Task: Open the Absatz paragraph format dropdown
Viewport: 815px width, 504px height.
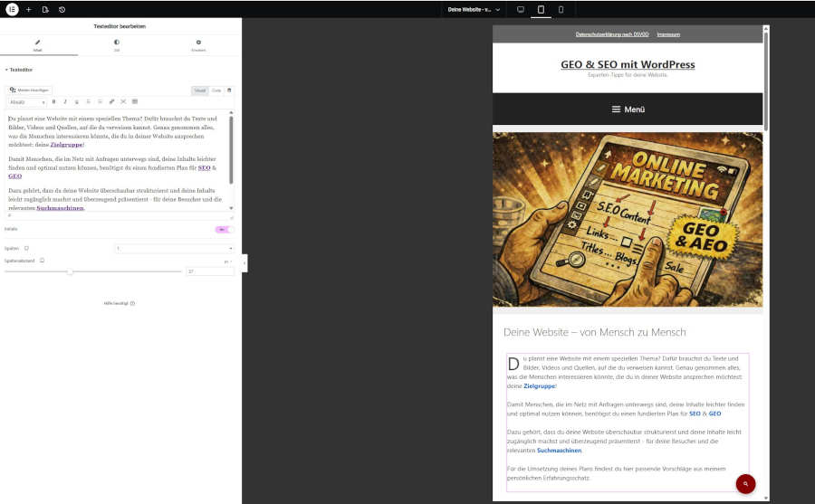Action: (x=27, y=102)
